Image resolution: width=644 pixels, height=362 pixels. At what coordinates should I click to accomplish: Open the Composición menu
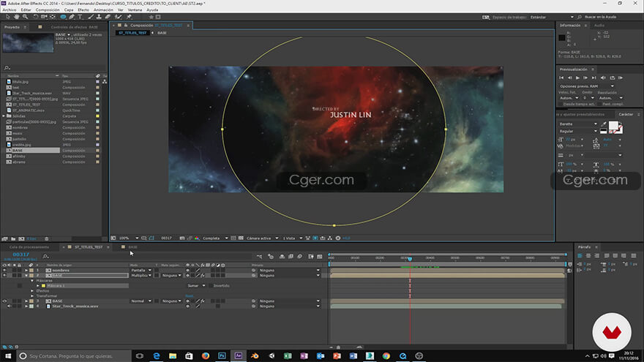(x=48, y=10)
